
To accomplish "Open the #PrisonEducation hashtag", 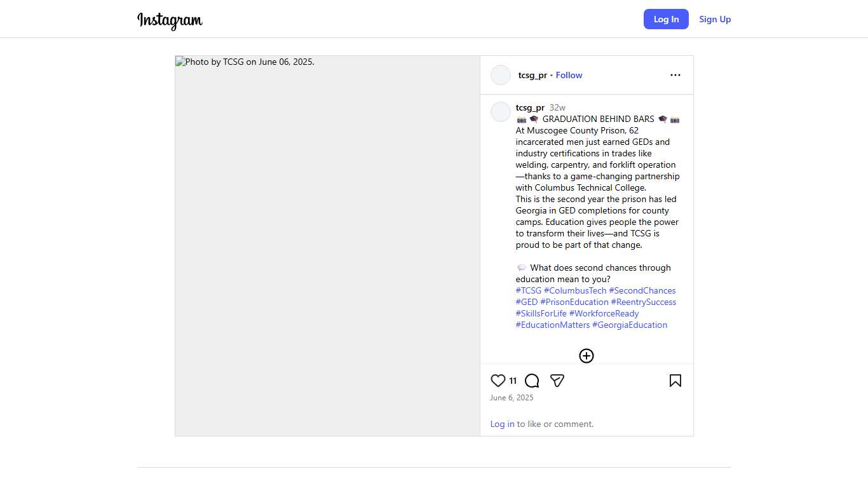I will pos(574,302).
